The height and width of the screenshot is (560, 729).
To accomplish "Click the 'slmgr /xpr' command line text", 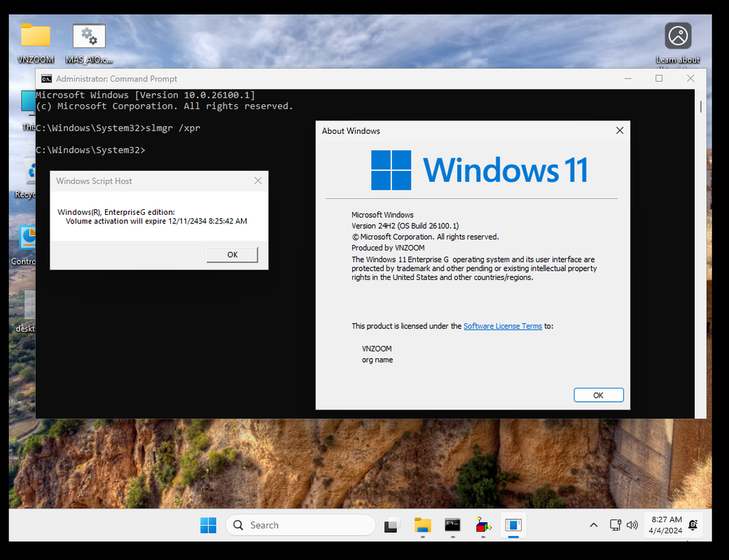I will (173, 128).
